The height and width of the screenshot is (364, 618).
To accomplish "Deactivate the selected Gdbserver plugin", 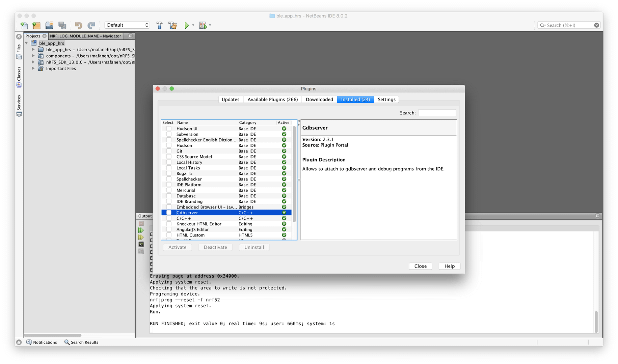I will 215,247.
